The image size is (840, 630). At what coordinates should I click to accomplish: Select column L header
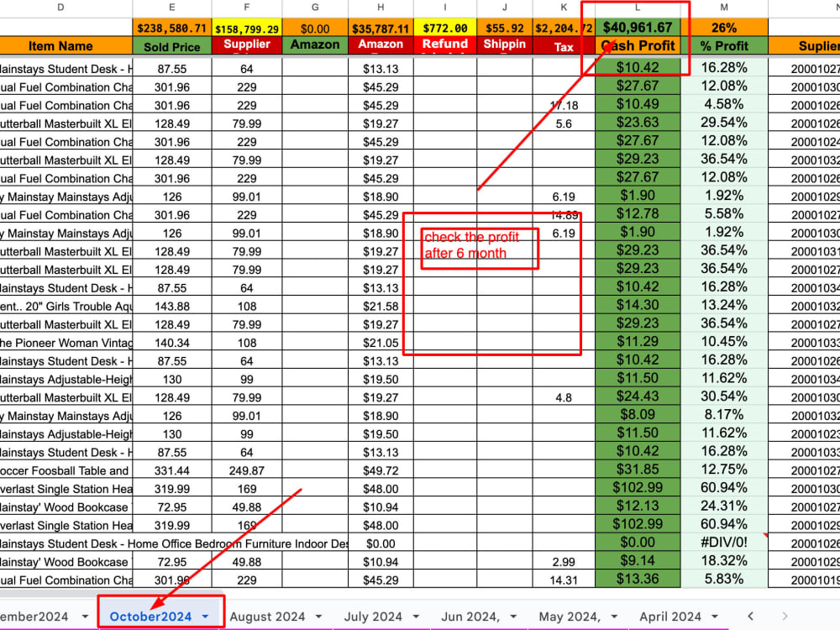[638, 8]
